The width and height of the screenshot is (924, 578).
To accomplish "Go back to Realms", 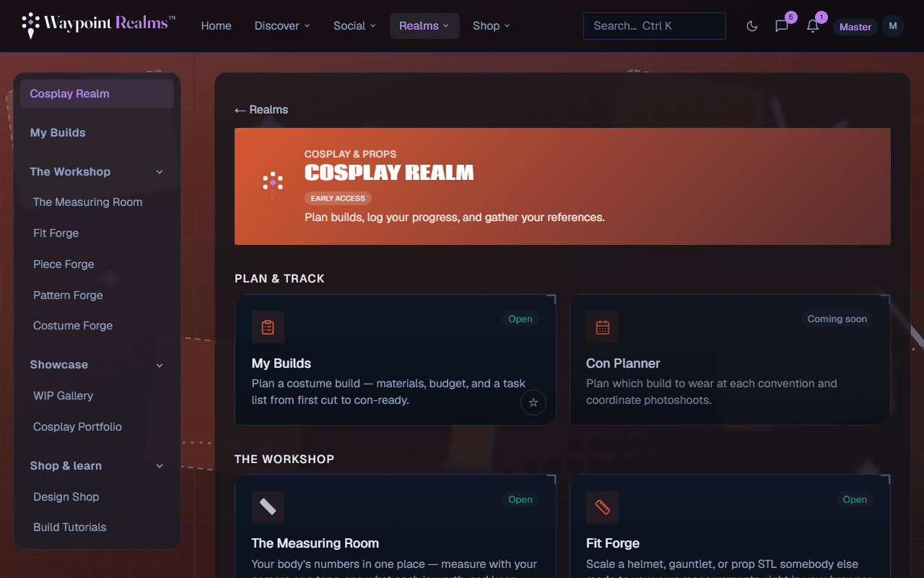I will click(261, 110).
